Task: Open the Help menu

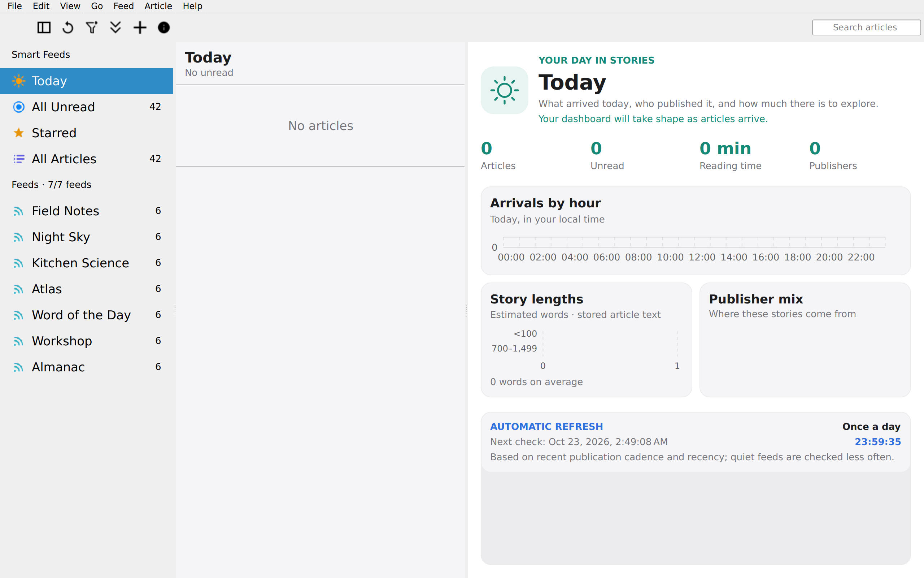Action: pyautogui.click(x=192, y=6)
